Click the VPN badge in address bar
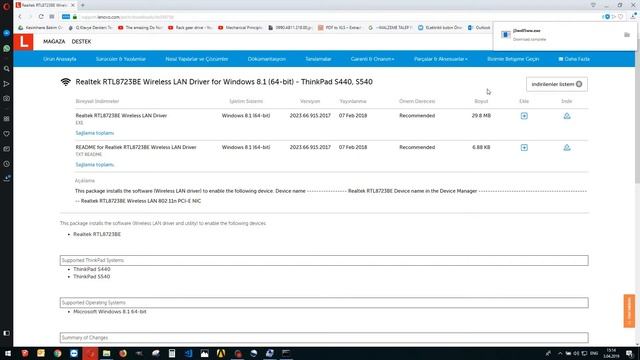Viewport: 640px width, 360px height. pos(66,17)
